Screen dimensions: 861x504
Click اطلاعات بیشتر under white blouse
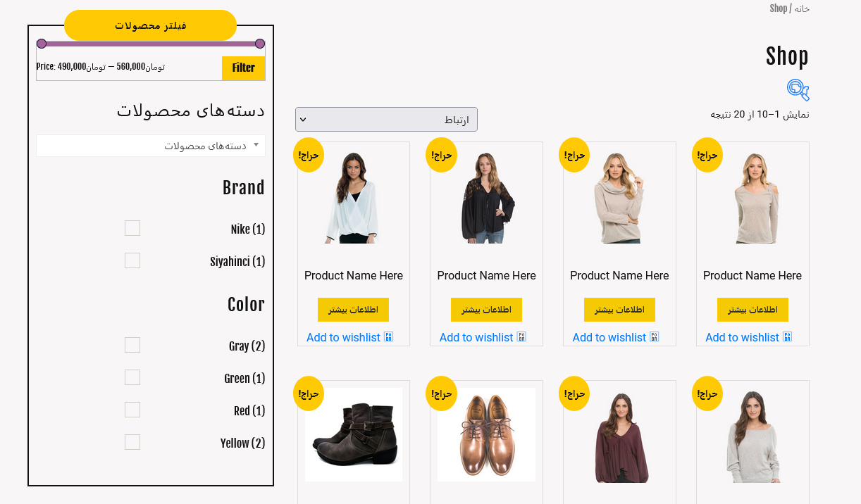353,310
